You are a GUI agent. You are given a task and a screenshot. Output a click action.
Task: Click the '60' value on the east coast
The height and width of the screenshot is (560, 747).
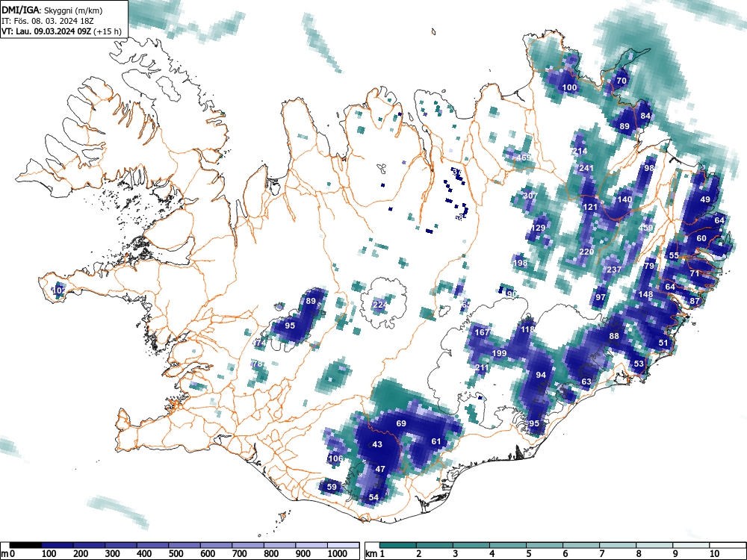tap(701, 238)
